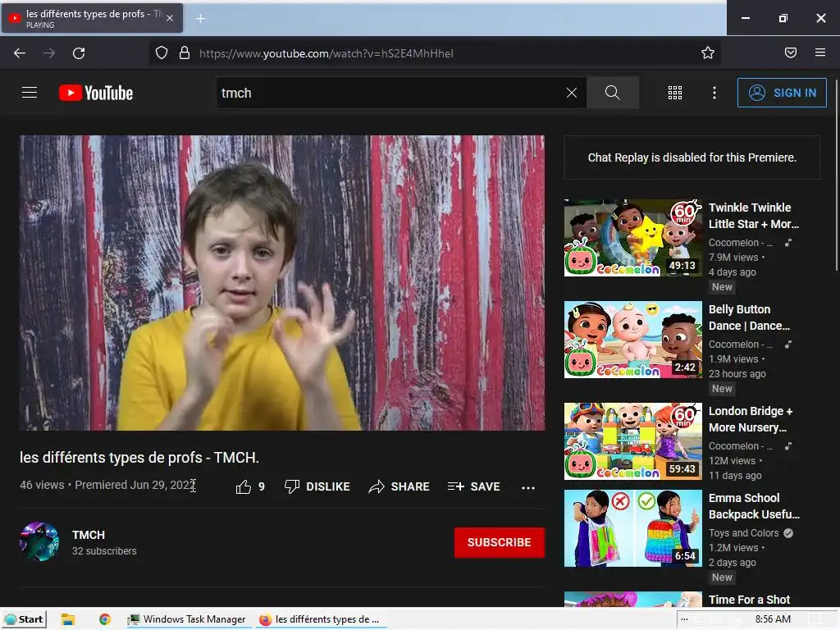
Task: Subscribe to the TMCH channel
Action: (500, 542)
